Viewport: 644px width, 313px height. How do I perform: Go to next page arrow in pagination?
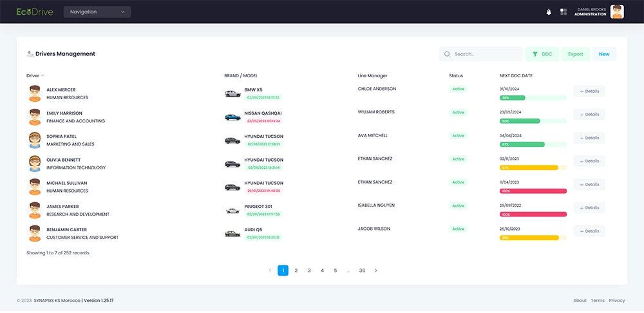pyautogui.click(x=376, y=270)
